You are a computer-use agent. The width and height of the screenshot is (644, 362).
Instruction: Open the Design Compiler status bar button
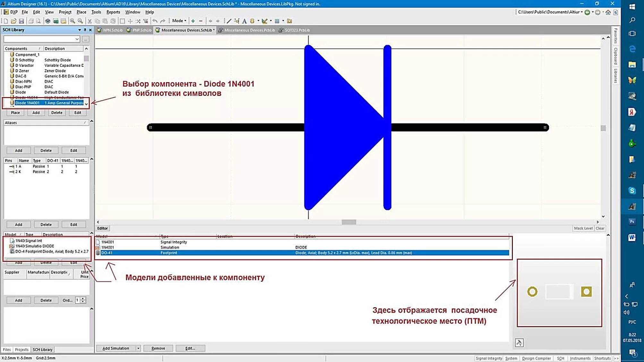click(x=536, y=358)
